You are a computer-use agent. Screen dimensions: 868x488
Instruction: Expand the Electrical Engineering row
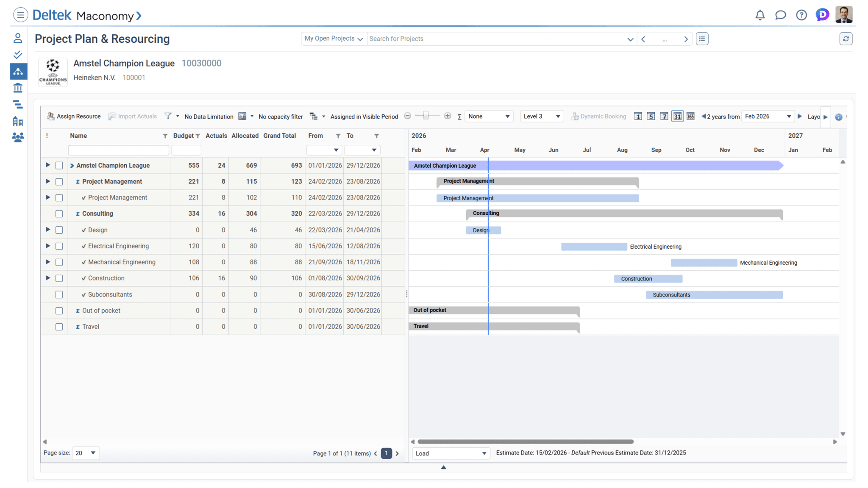coord(48,246)
